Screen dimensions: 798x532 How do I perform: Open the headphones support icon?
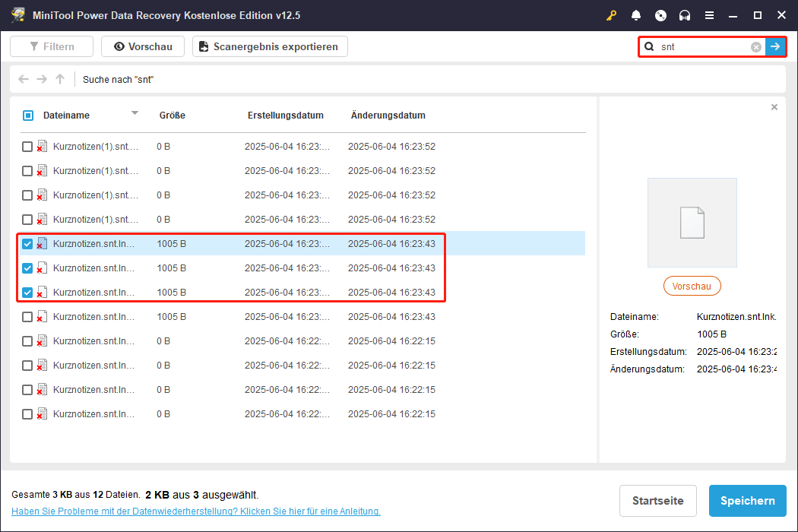coord(685,15)
